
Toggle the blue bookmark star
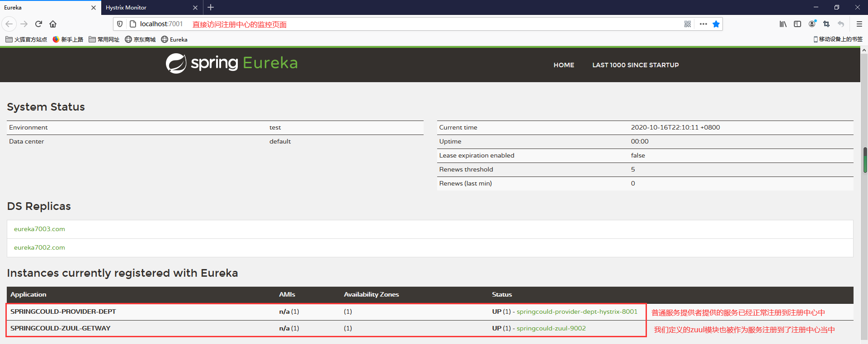(x=716, y=24)
